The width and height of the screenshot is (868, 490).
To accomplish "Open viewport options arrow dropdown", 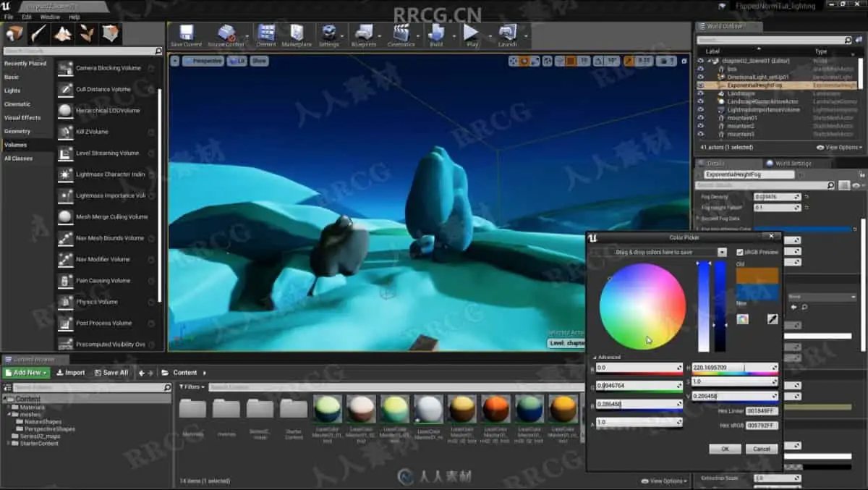I will click(x=175, y=62).
